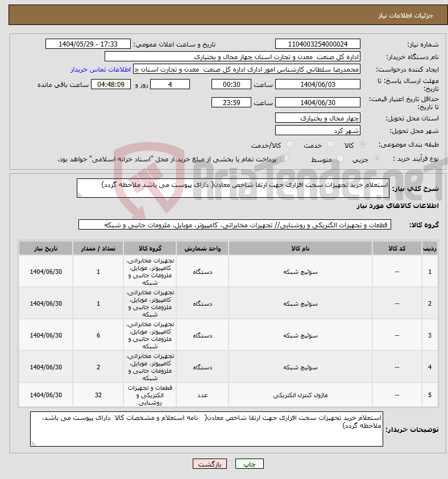Click سوئیچ شبکه in row 1
Image resolution: width=448 pixels, height=479 pixels.
[300, 272]
